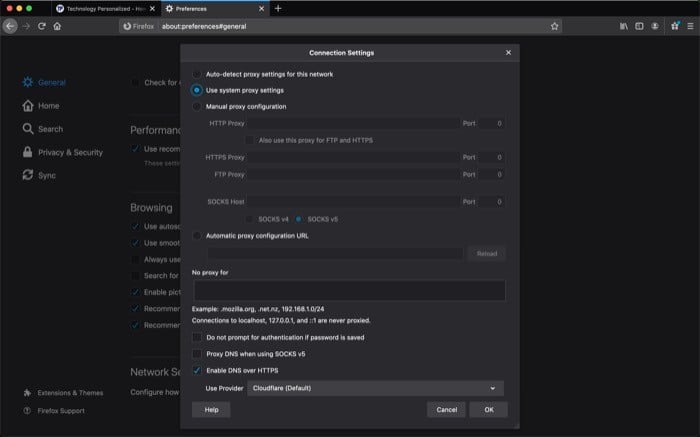Open the Library icon in the toolbar

click(623, 26)
